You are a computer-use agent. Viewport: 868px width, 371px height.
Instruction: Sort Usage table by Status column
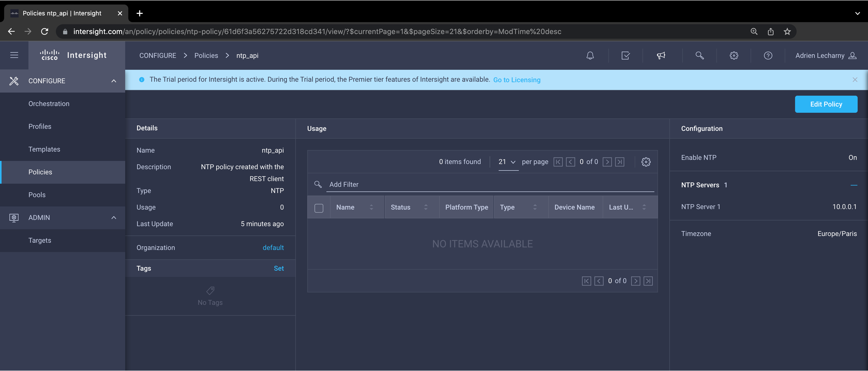426,208
